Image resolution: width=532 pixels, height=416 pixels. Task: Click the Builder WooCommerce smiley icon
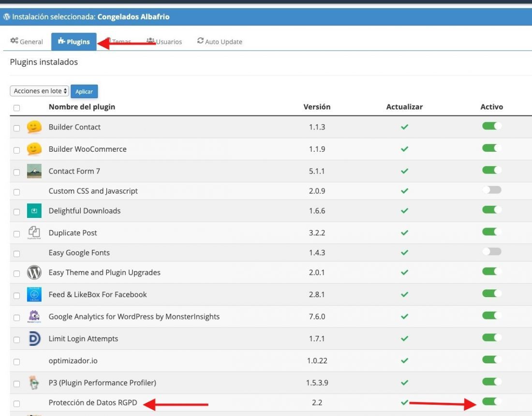click(x=34, y=149)
